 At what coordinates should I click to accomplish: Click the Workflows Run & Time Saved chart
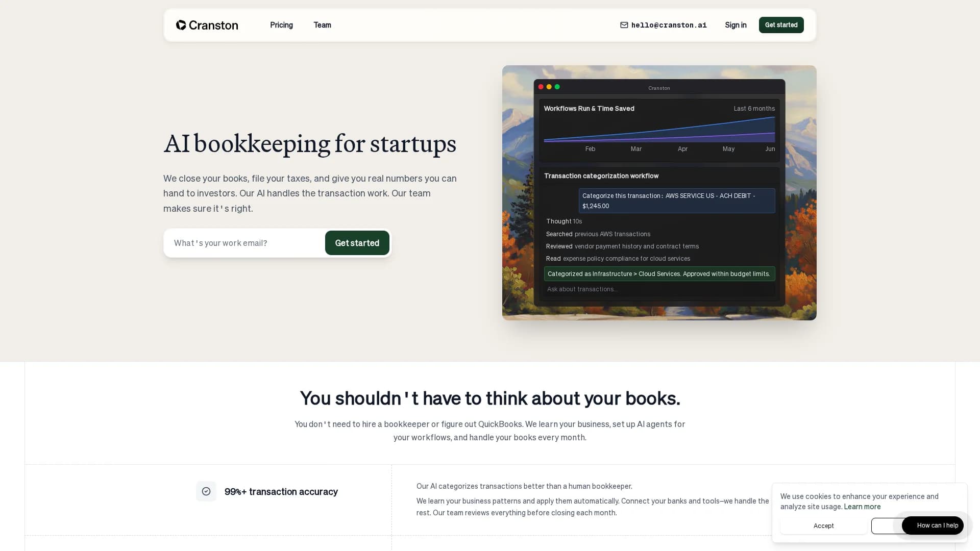659,130
